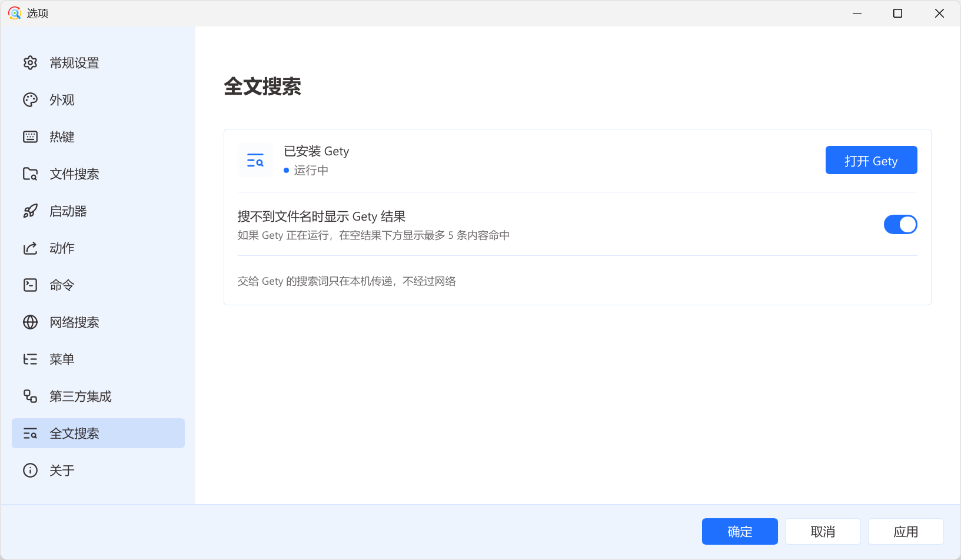Image resolution: width=961 pixels, height=560 pixels.
Task: Toggle 搜不到文件名时显示 Gety 结果 switch
Action: 900,224
